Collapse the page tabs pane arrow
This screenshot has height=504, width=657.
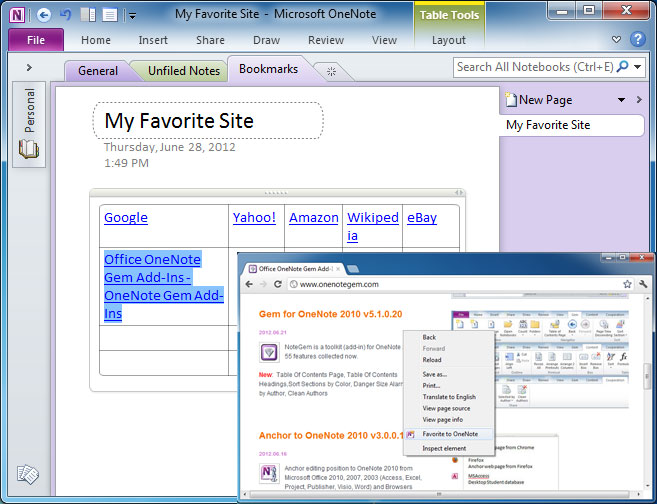click(x=639, y=100)
